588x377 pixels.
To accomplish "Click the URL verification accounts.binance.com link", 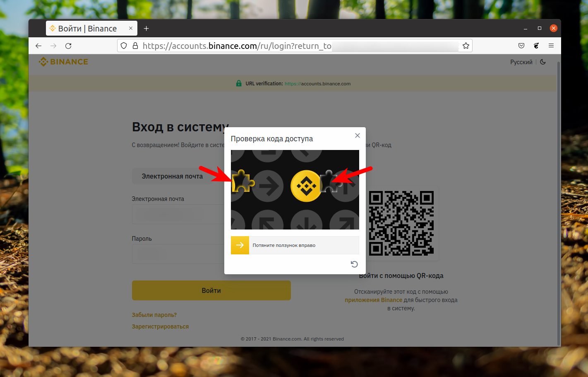I will pos(317,84).
